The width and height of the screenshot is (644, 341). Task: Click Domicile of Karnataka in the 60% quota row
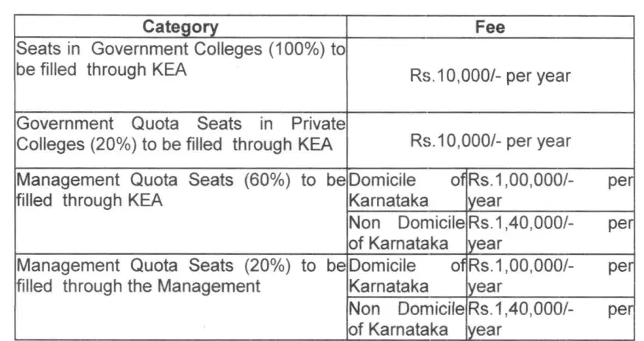[406, 191]
